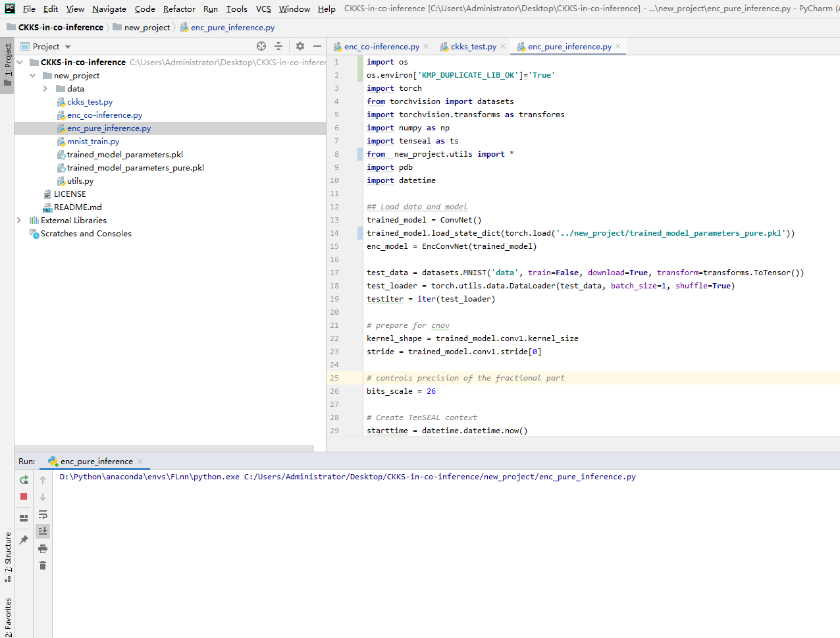Stop the running process
Viewport: 840px width, 638px height.
tap(24, 496)
